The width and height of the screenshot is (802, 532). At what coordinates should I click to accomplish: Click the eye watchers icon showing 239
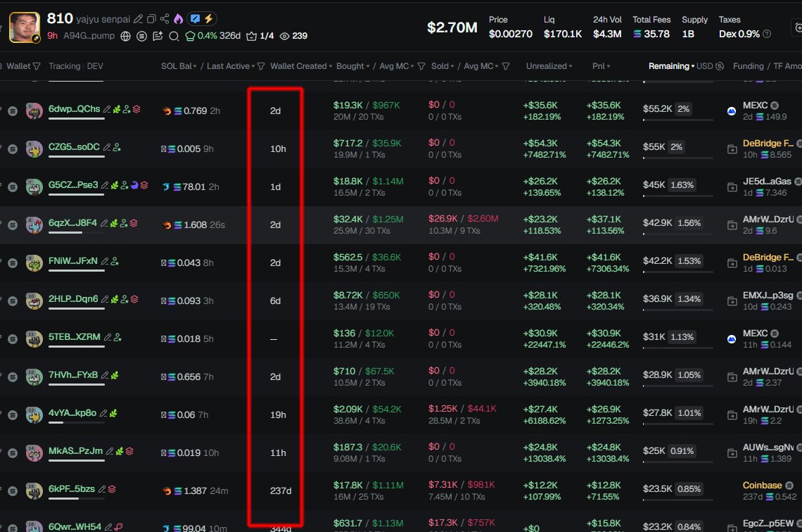pos(284,36)
